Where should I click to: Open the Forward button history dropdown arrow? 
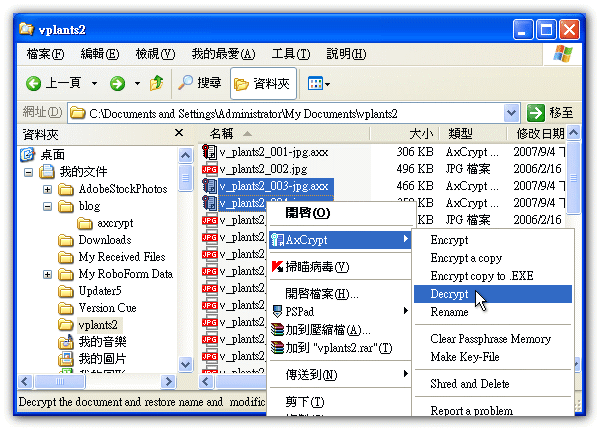pos(137,83)
